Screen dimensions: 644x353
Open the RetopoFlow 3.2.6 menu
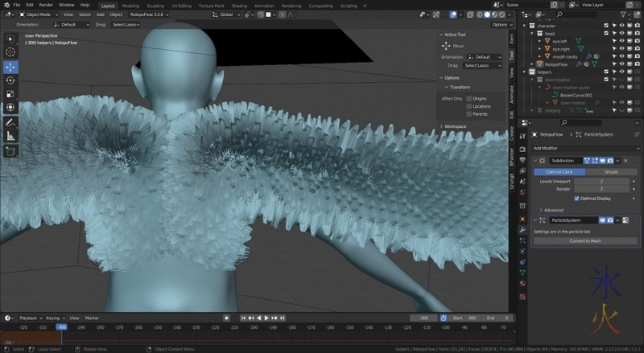tap(149, 14)
